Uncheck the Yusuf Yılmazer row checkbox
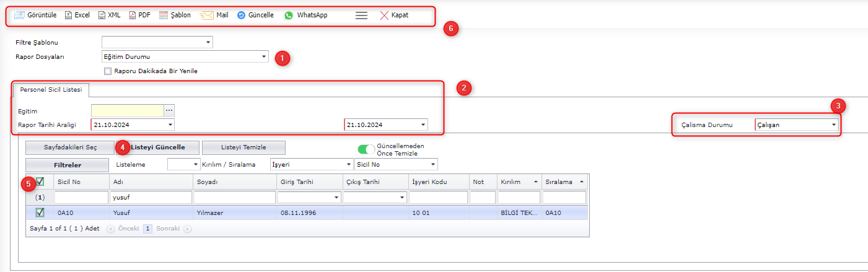This screenshot has height=272, width=868. point(40,213)
